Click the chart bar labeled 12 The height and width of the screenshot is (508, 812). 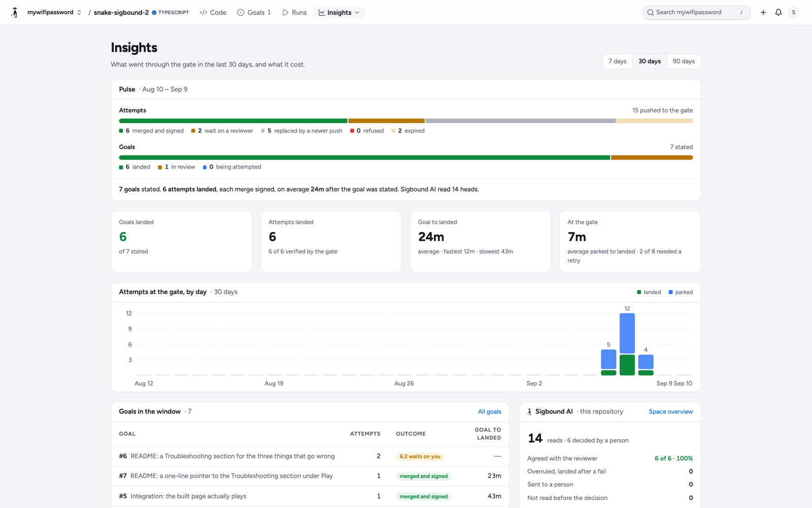[x=627, y=344]
